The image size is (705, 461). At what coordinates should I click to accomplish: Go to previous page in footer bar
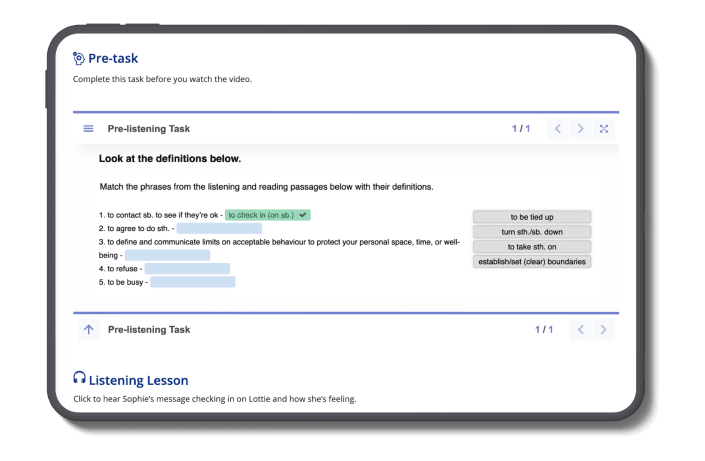[x=581, y=329]
